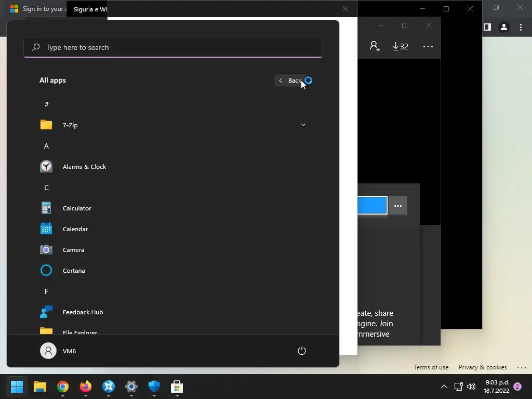Open the three-dot menu beside downloads
Viewport: 532px width, 399px height.
pos(428,46)
